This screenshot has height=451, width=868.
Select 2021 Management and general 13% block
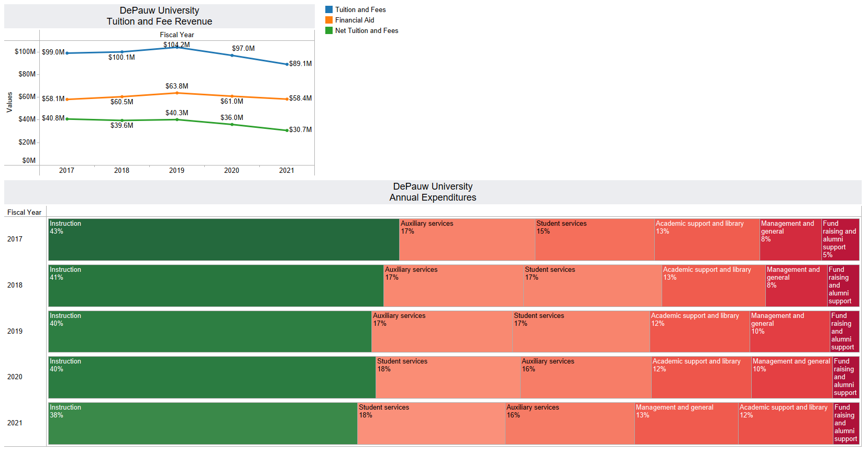[x=686, y=423]
